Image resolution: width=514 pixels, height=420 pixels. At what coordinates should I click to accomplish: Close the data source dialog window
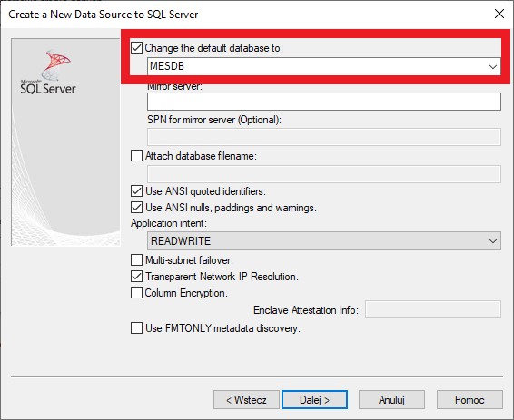pos(499,14)
